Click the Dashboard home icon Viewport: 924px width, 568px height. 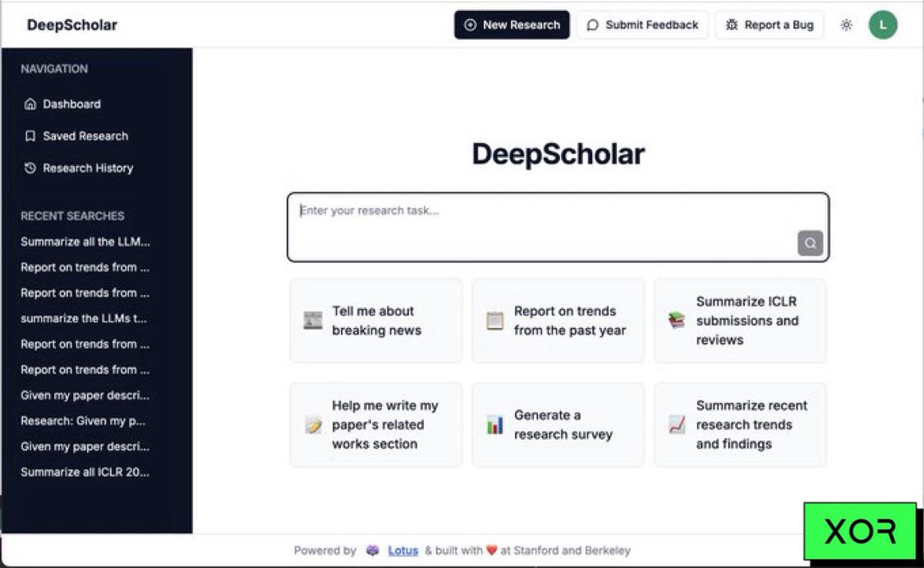[x=30, y=104]
